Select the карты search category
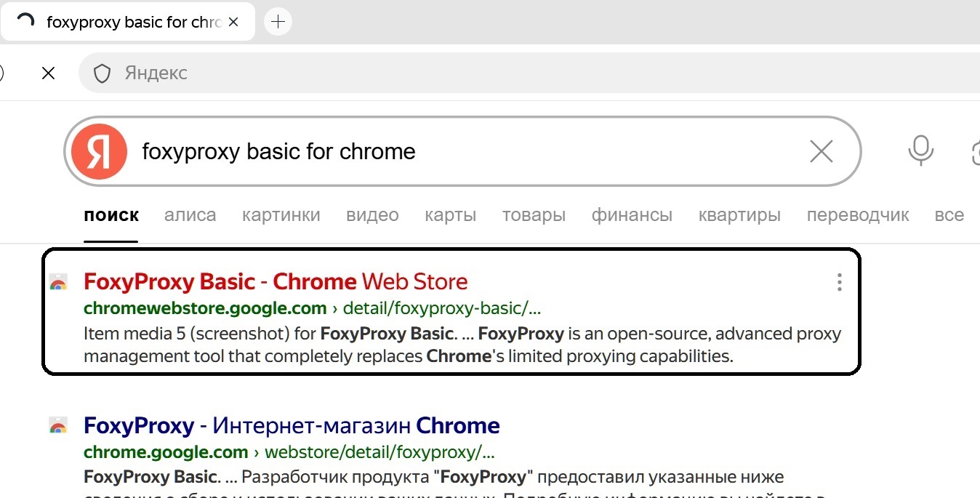The image size is (980, 498). tap(450, 215)
